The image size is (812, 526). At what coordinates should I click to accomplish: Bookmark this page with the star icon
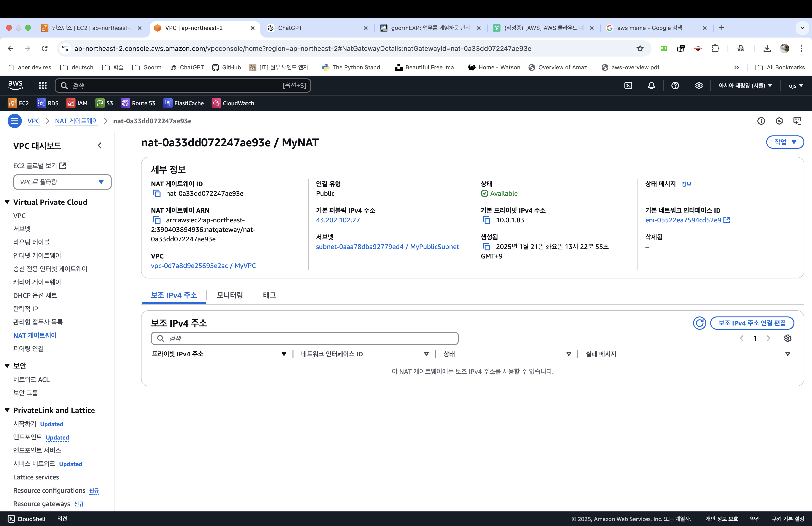point(640,48)
